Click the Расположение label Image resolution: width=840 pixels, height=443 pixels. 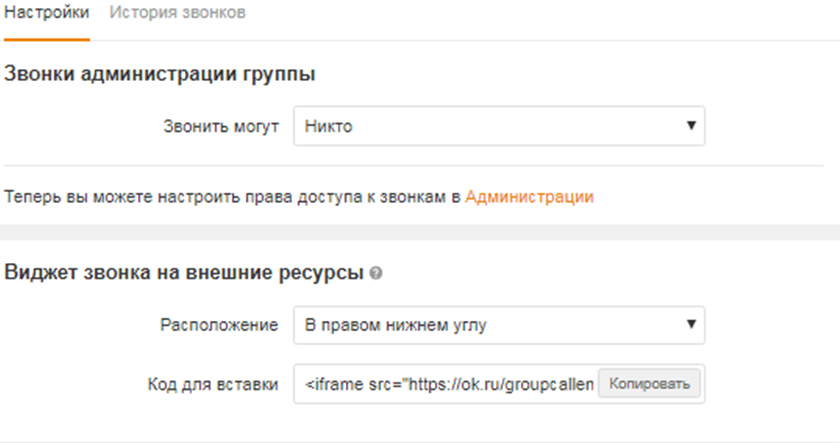(219, 325)
